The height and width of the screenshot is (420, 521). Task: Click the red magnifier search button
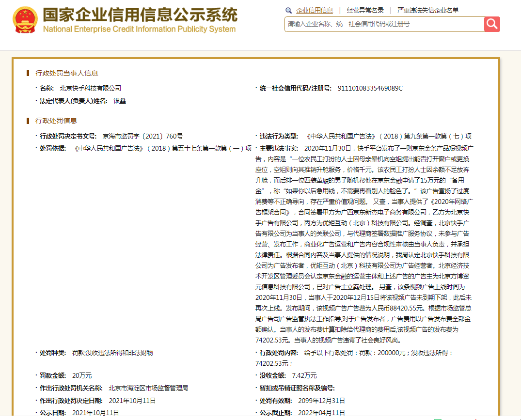[491, 24]
